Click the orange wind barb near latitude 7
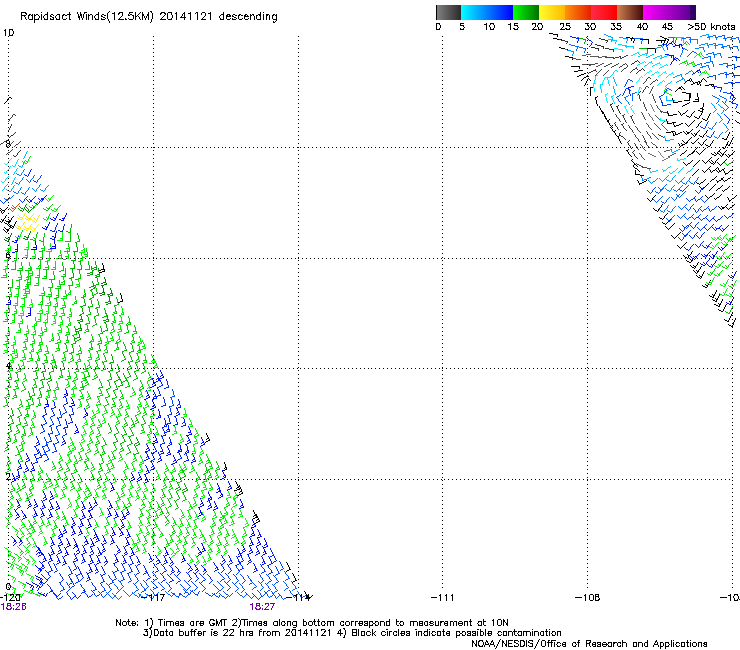The image size is (740, 650). [x=14, y=207]
